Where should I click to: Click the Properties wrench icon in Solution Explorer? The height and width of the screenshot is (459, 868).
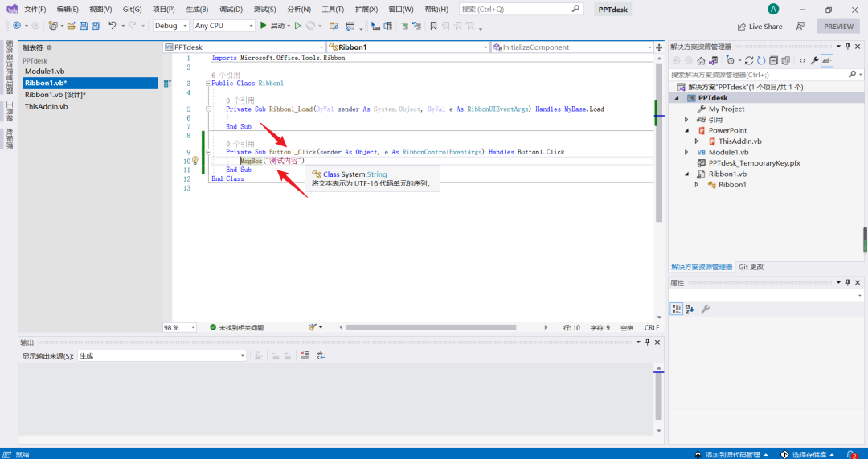coord(814,60)
